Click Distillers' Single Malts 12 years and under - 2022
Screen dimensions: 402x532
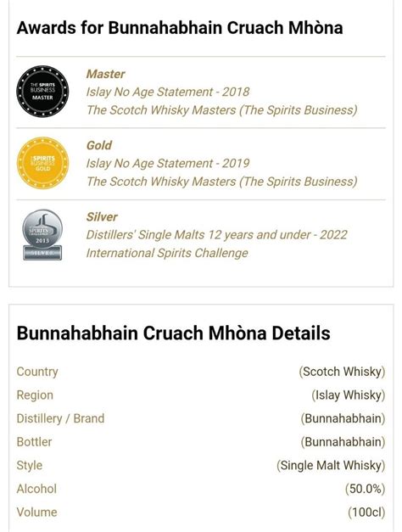point(217,235)
